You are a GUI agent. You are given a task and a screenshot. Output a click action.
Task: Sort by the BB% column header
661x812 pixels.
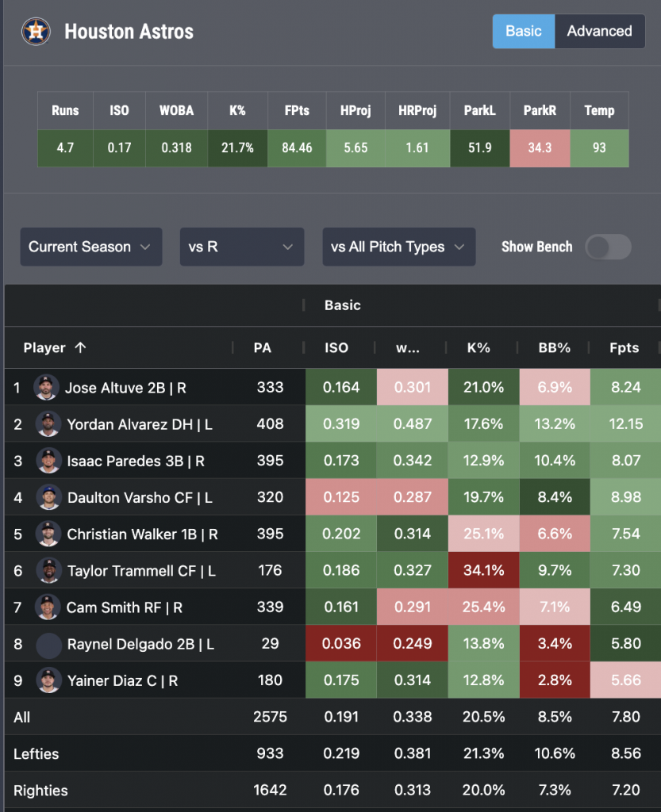555,347
